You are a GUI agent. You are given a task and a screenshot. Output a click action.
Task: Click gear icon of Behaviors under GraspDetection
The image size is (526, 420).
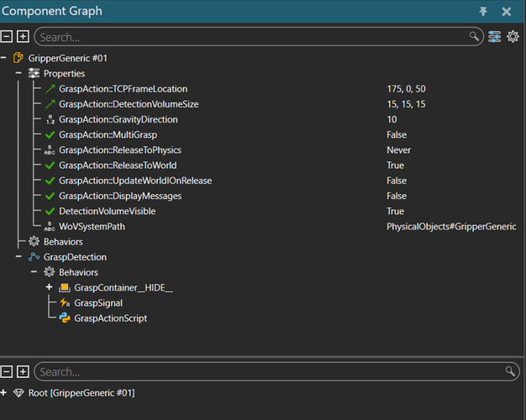(x=50, y=272)
